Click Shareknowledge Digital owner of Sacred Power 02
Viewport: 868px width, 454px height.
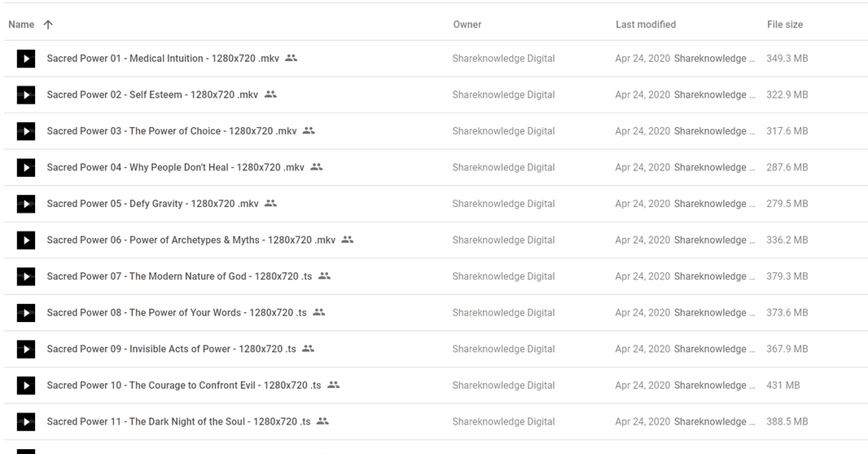tap(503, 95)
